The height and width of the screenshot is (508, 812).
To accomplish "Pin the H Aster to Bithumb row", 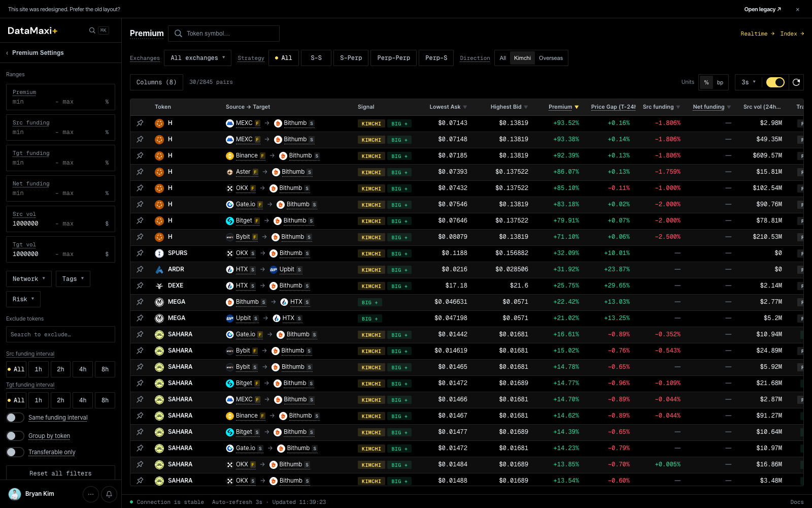I will pos(140,172).
